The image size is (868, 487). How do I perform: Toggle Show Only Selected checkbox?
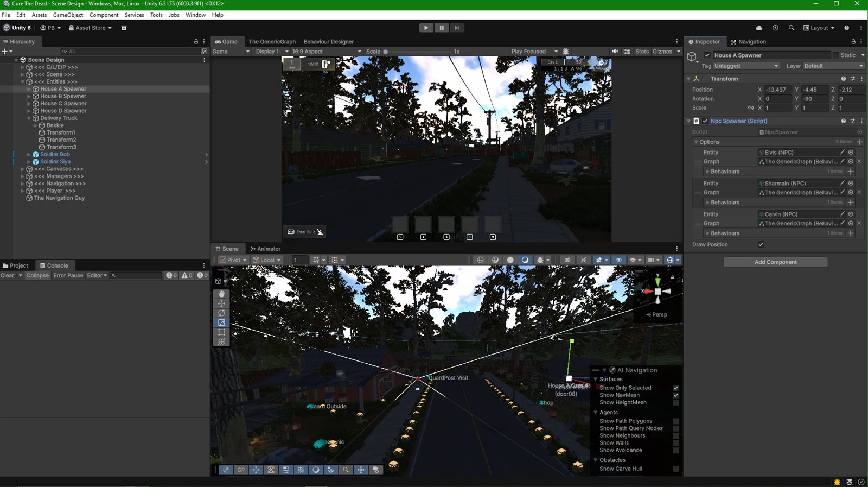pos(676,388)
